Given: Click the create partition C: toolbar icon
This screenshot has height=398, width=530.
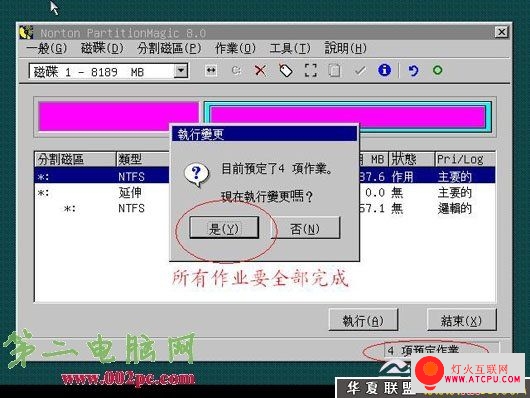Looking at the screenshot, I should [x=236, y=70].
